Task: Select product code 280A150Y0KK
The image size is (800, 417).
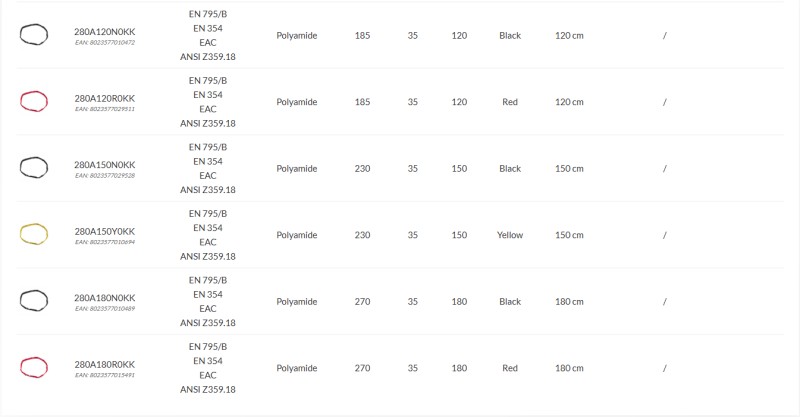Action: pos(105,231)
